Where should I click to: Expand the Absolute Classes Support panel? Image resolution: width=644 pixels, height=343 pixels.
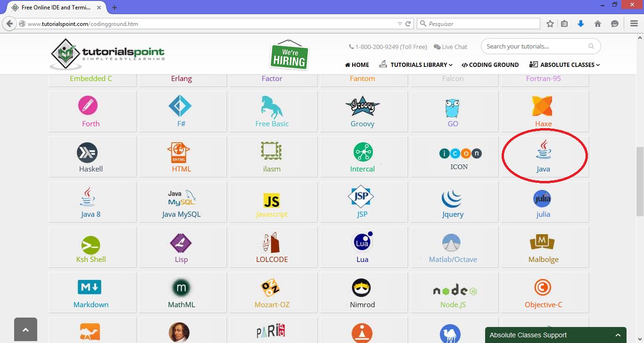click(x=556, y=335)
